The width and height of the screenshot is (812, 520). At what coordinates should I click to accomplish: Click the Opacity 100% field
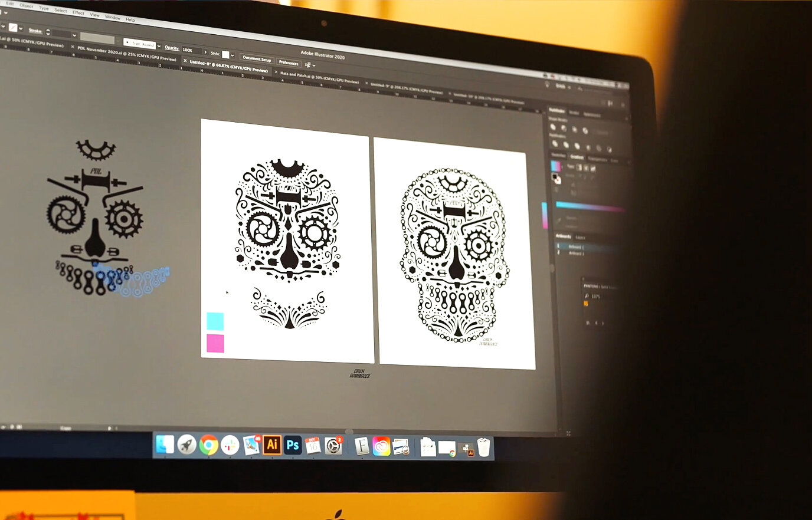coord(192,50)
